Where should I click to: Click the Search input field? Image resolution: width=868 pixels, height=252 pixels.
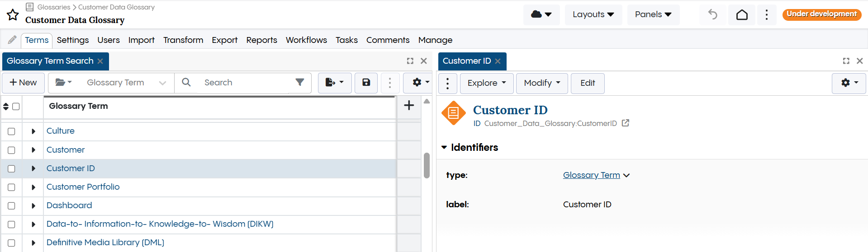coord(244,83)
